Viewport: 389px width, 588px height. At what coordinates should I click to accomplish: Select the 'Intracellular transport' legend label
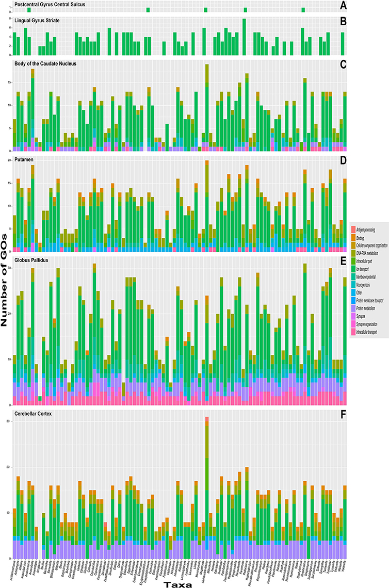[367, 332]
